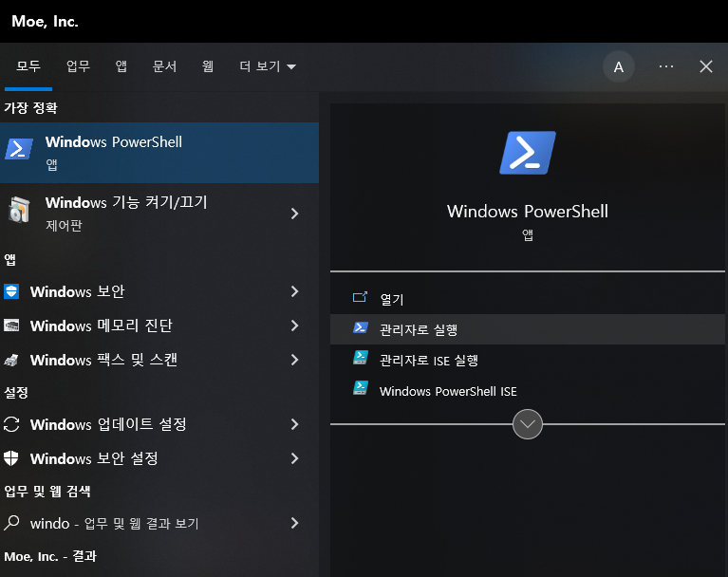Select the 모두 tab
Screen dimensions: 728x577
tap(28, 66)
